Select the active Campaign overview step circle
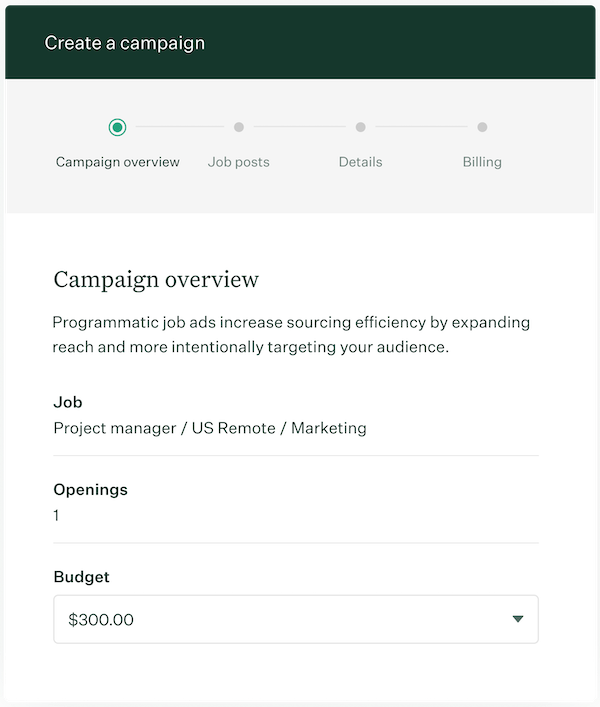This screenshot has height=707, width=600. pyautogui.click(x=117, y=127)
